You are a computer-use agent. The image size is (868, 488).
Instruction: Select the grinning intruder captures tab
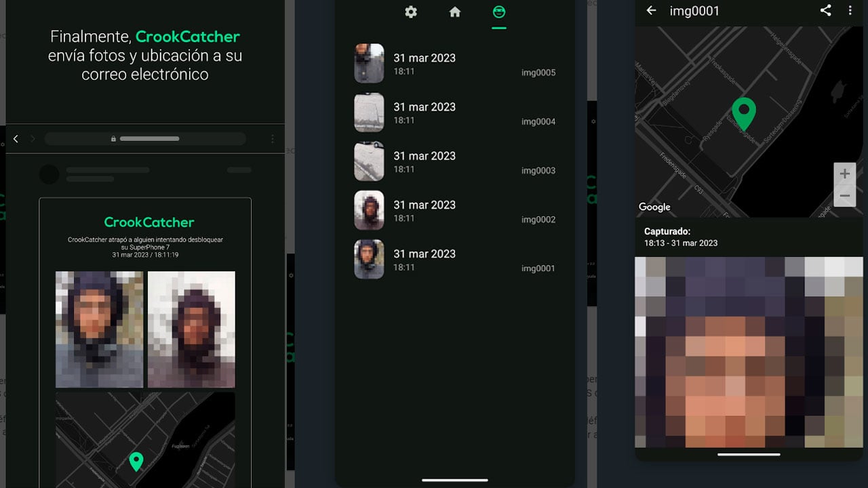(x=498, y=12)
